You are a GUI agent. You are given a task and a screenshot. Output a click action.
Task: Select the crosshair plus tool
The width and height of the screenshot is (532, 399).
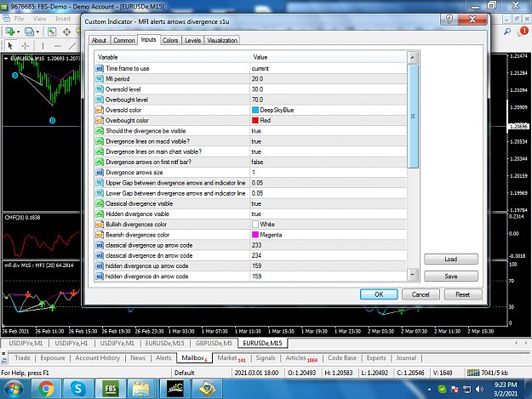(x=25, y=45)
